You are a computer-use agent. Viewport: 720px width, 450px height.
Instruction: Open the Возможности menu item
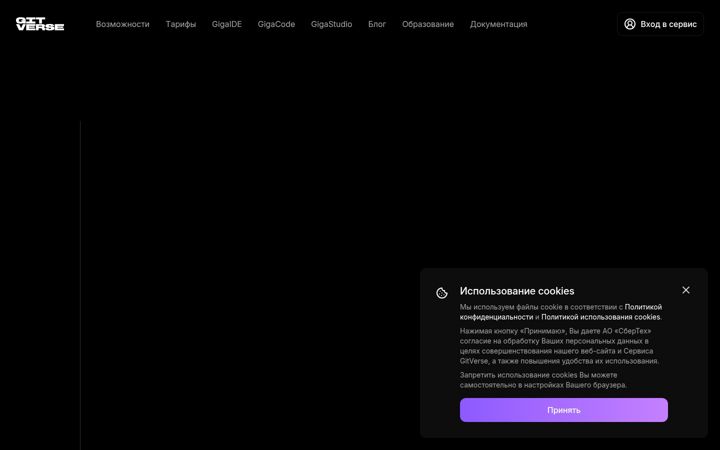[x=123, y=24]
